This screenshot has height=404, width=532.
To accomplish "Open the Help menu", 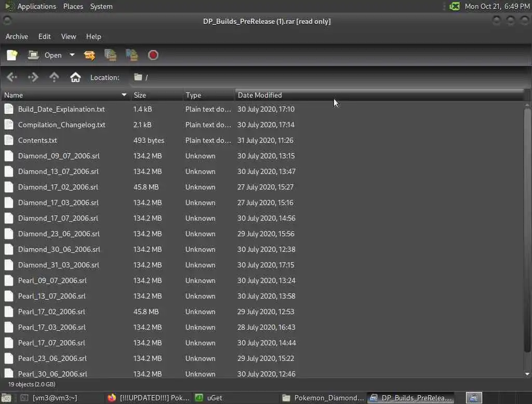I will [94, 36].
